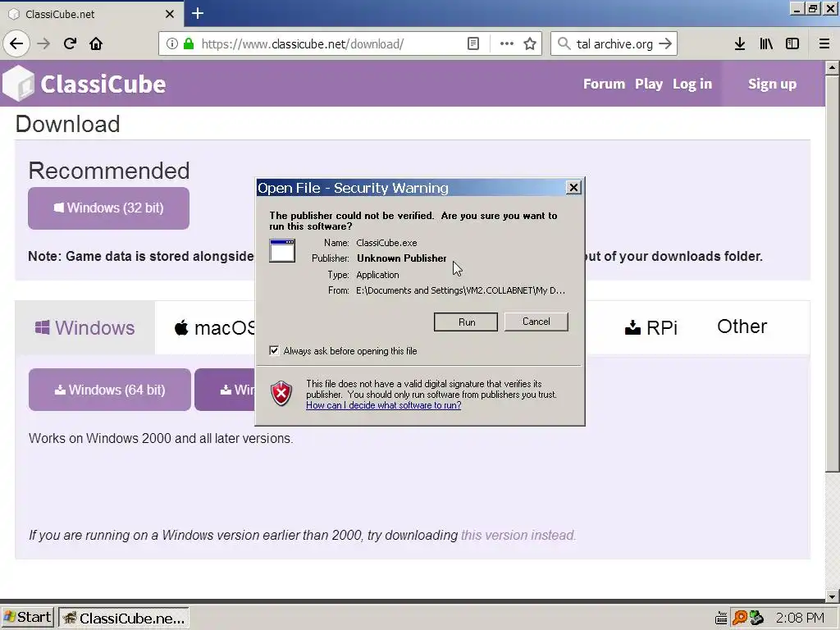Image resolution: width=840 pixels, height=630 pixels.
Task: Toggle the sidebar icon
Action: (792, 44)
